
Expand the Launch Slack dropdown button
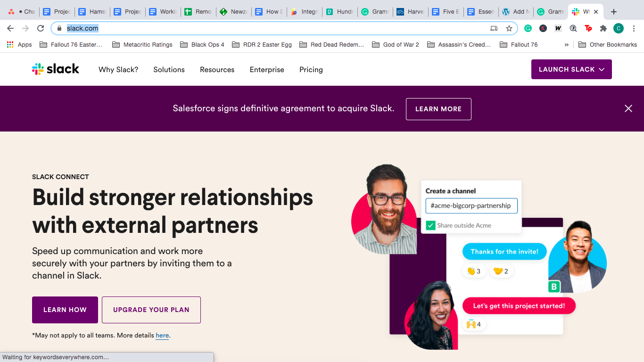571,69
